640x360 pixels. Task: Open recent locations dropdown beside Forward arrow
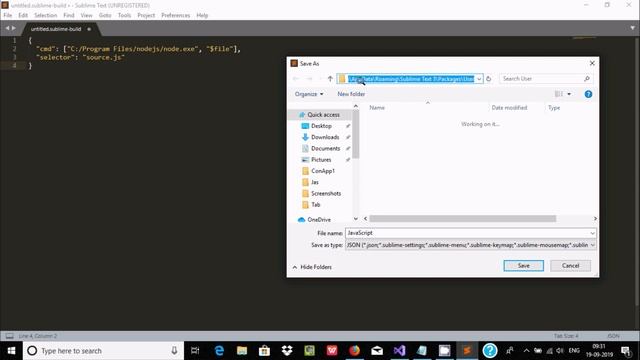point(320,78)
